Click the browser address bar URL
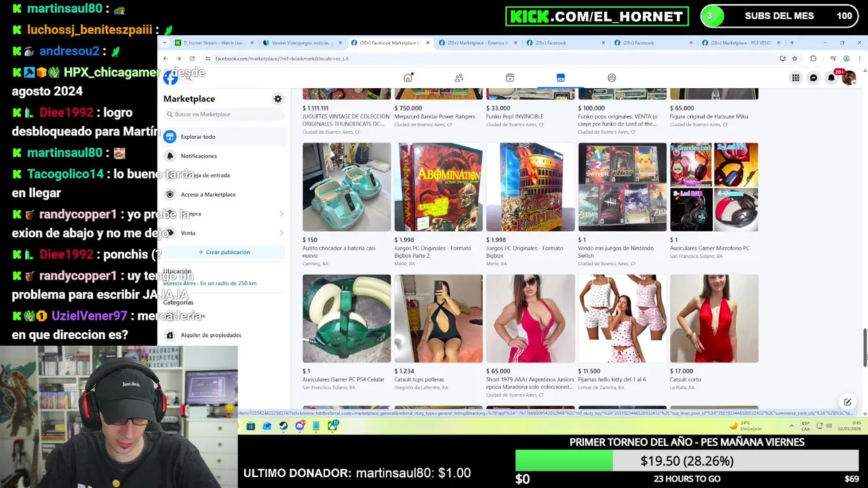The image size is (868, 488). pyautogui.click(x=281, y=58)
